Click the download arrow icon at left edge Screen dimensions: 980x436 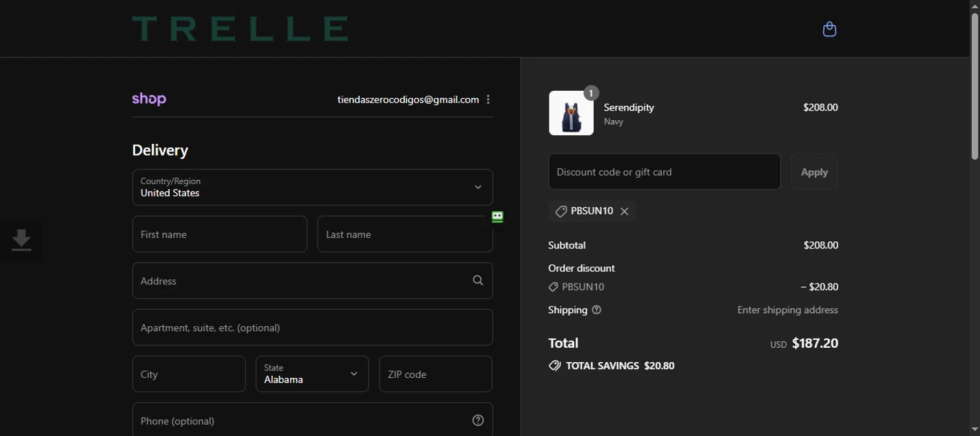[x=22, y=240]
